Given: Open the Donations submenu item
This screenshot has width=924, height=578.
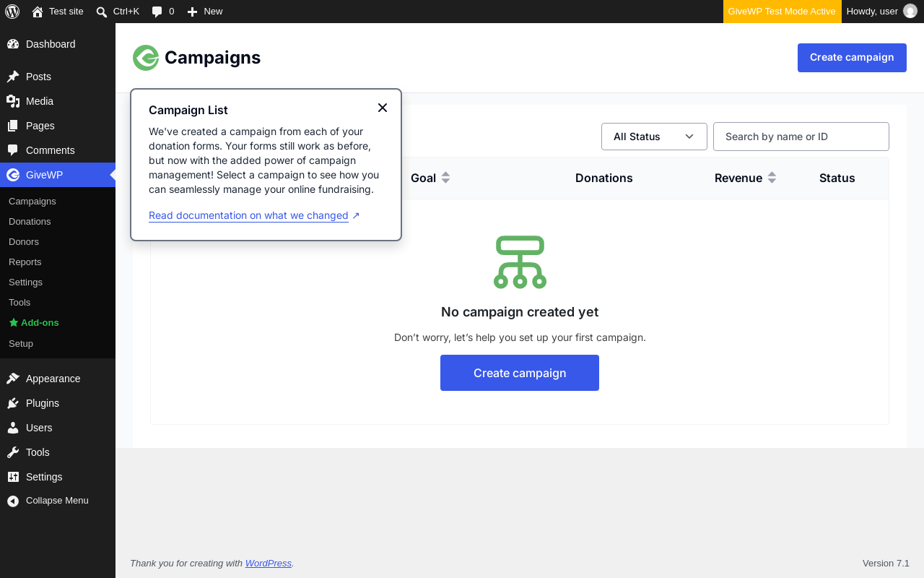Looking at the screenshot, I should pos(30,222).
